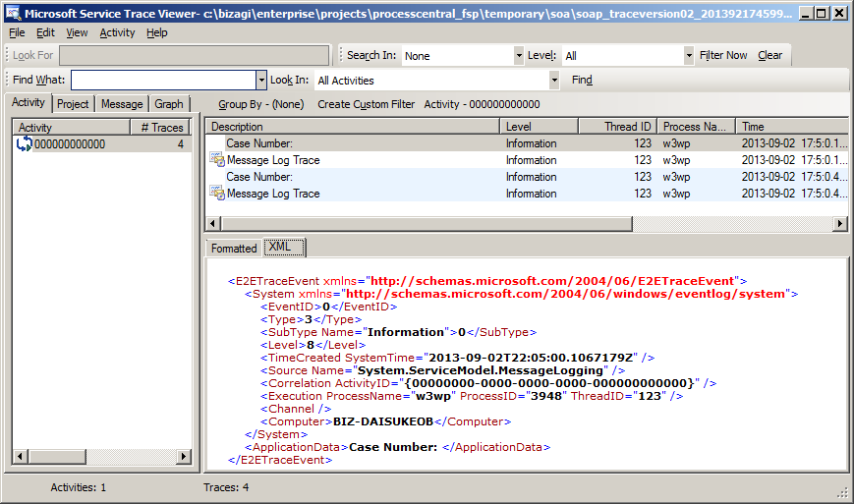Close the Service Trace Viewer window

point(840,13)
